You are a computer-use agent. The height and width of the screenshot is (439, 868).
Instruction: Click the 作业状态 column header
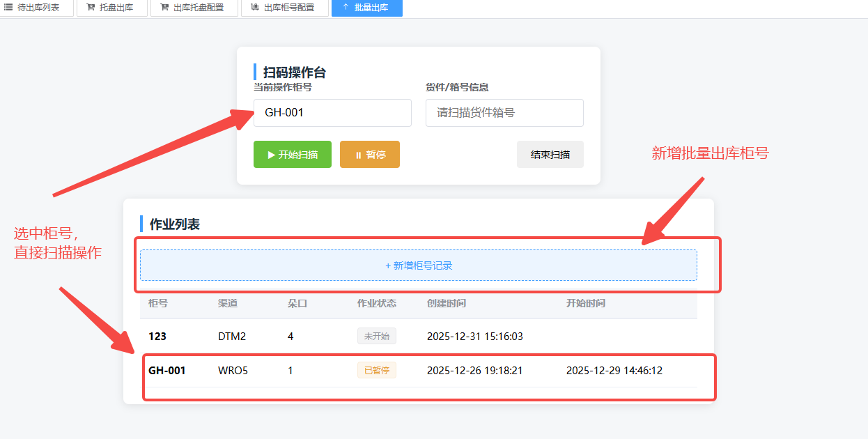(376, 304)
